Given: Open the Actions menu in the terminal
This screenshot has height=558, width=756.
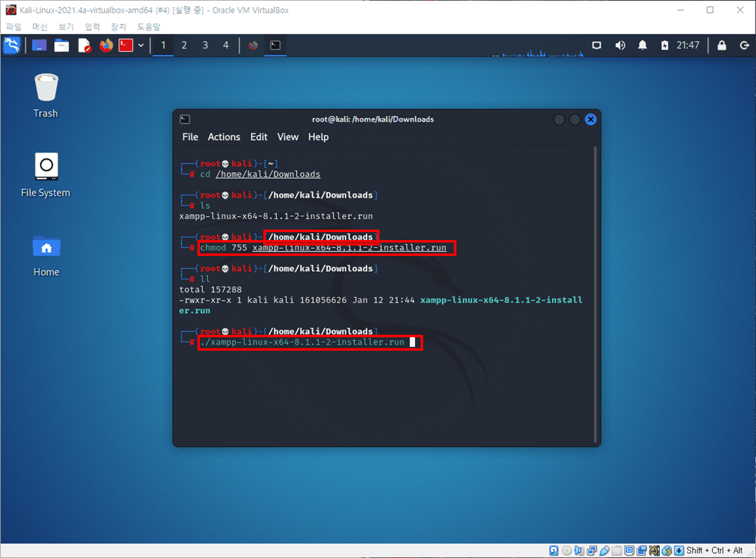Looking at the screenshot, I should [224, 137].
